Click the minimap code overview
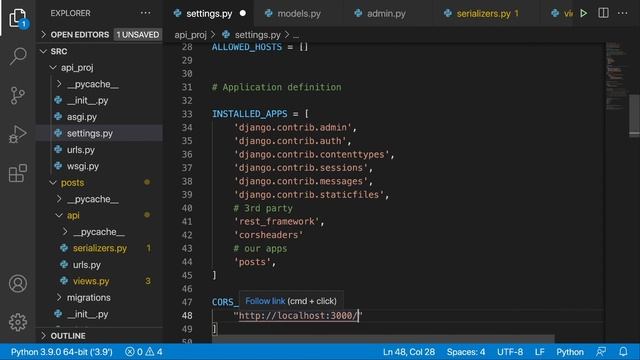 (616, 76)
